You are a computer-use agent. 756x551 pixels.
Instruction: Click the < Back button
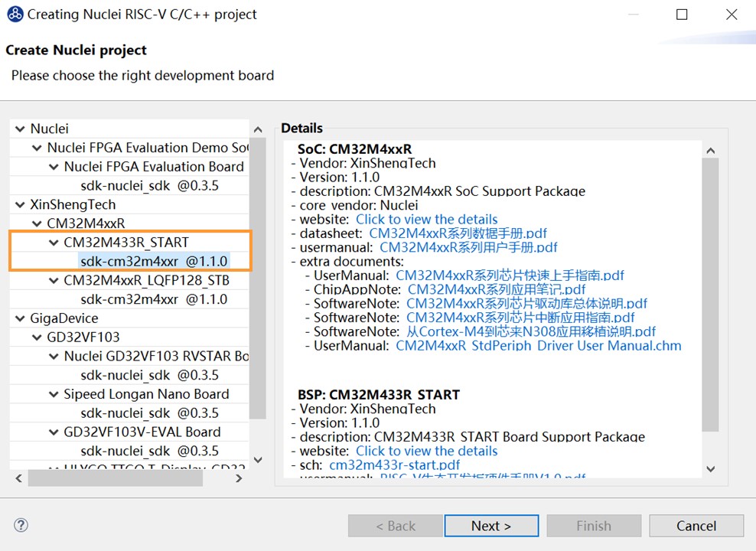396,526
